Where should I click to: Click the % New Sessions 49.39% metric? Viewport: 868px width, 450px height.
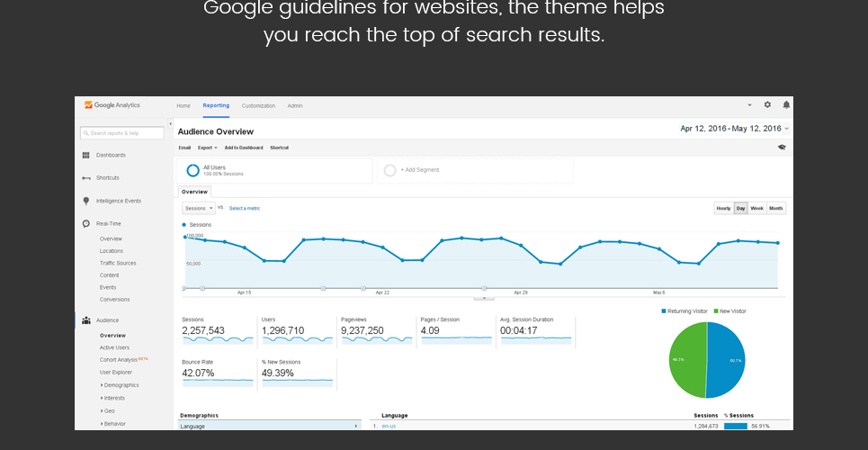(297, 374)
